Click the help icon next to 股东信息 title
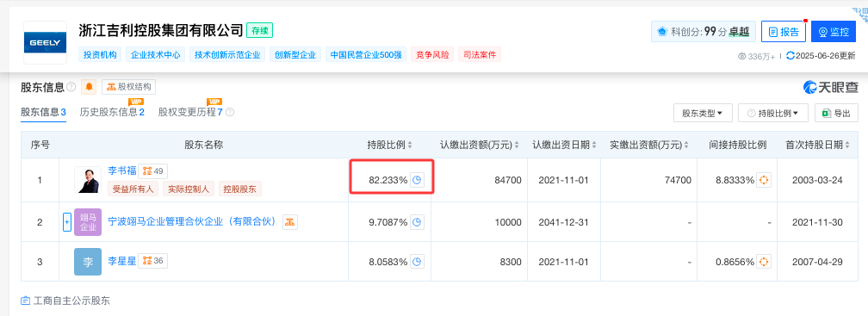 click(x=71, y=87)
